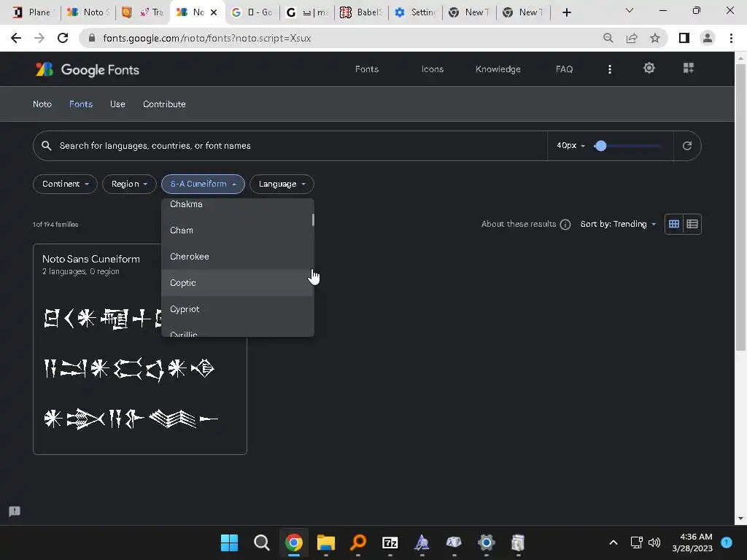
Task: Choose Coptic in the script list
Action: click(237, 283)
